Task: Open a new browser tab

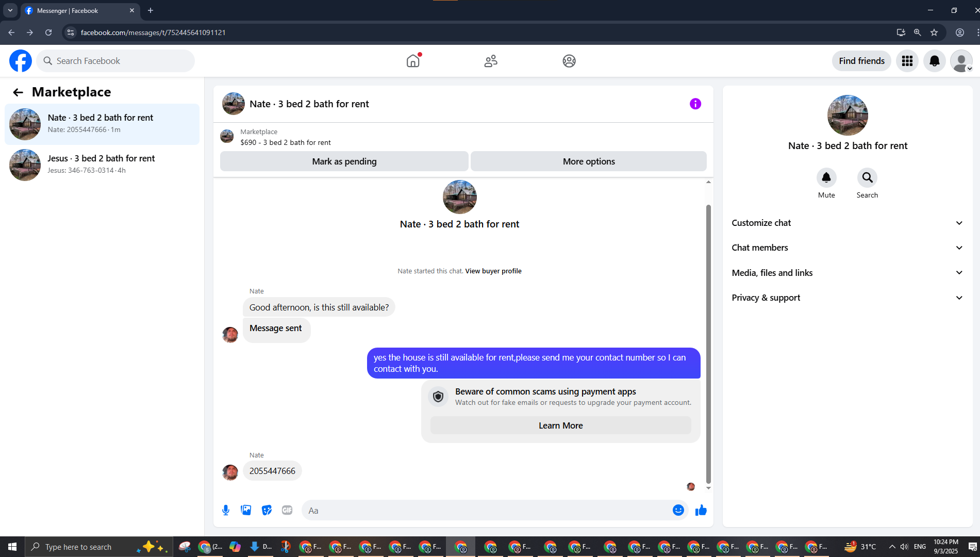Action: coord(151,10)
